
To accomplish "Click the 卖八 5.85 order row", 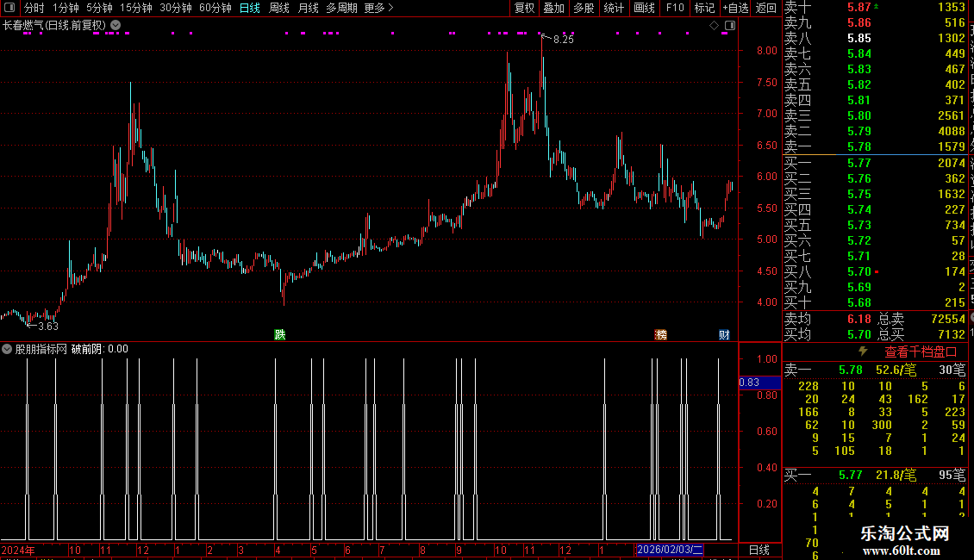I will click(x=875, y=38).
